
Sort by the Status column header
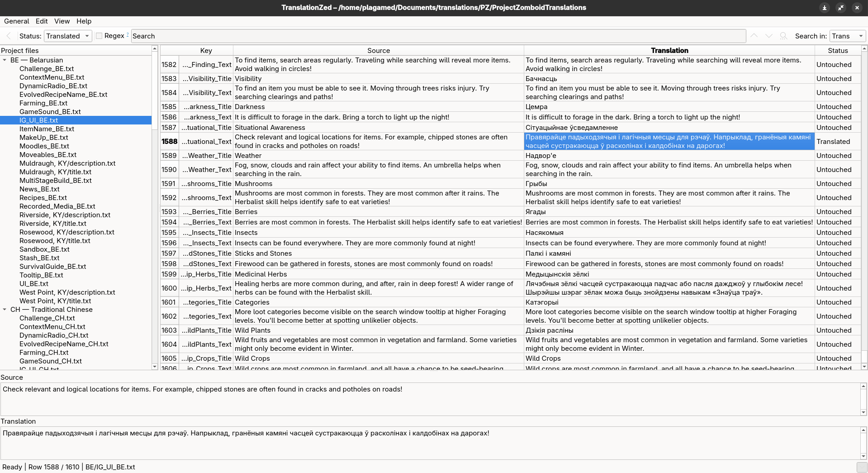(x=838, y=51)
